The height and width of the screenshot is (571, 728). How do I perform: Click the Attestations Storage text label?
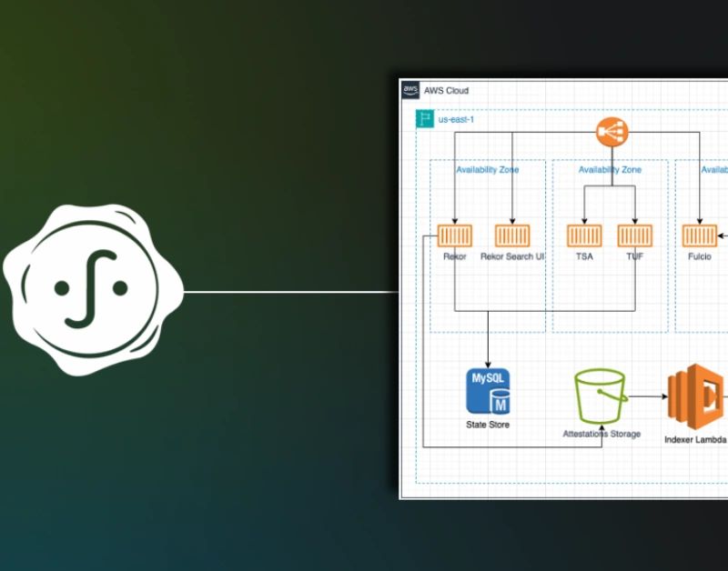coord(602,434)
